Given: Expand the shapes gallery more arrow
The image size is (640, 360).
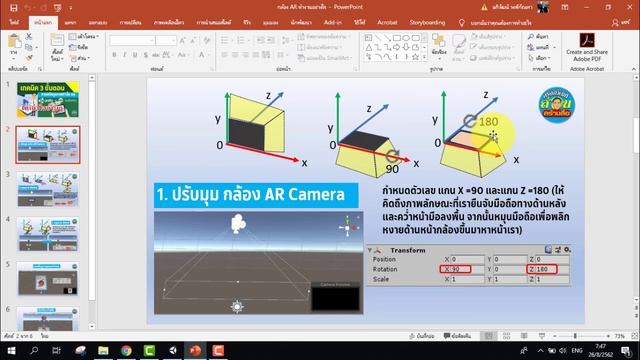Looking at the screenshot, I should coord(424,58).
